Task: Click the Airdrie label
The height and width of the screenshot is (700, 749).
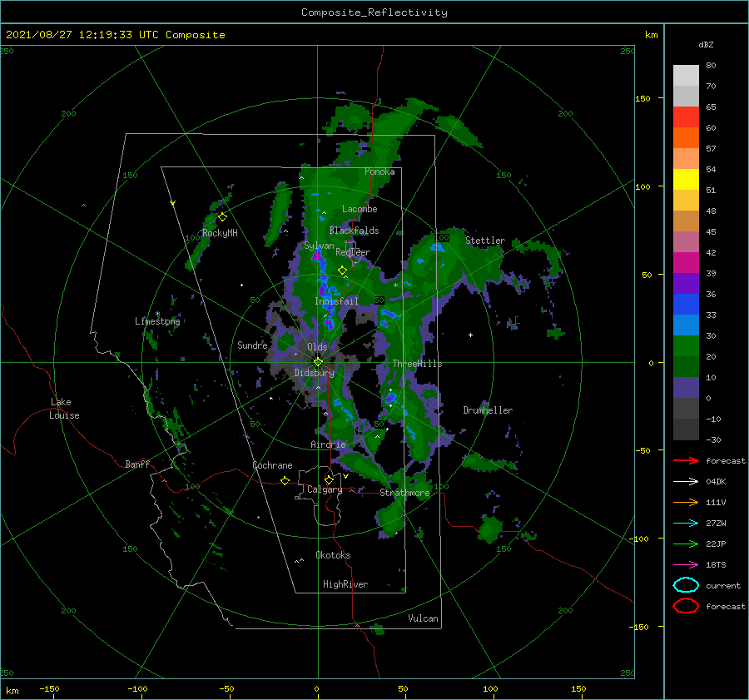Action: point(328,444)
